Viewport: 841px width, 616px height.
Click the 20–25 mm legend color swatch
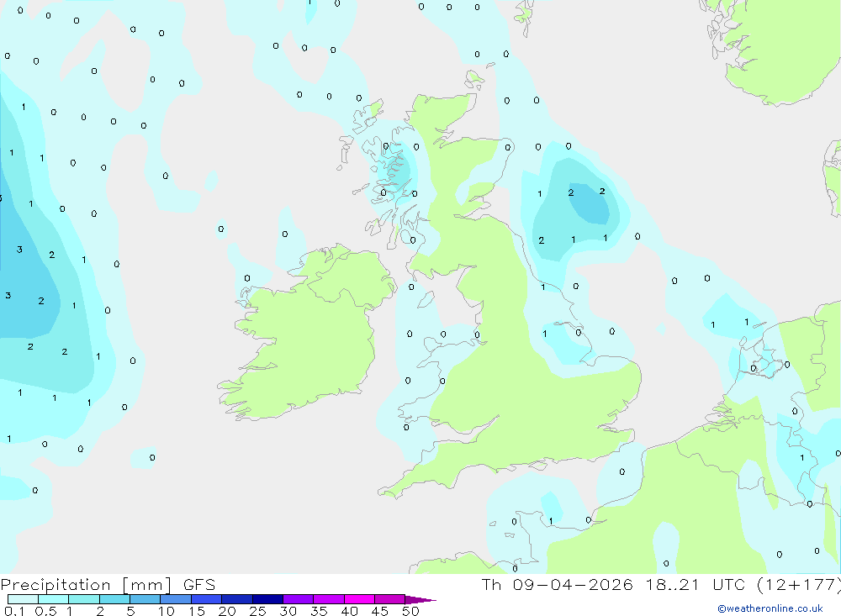point(236,599)
